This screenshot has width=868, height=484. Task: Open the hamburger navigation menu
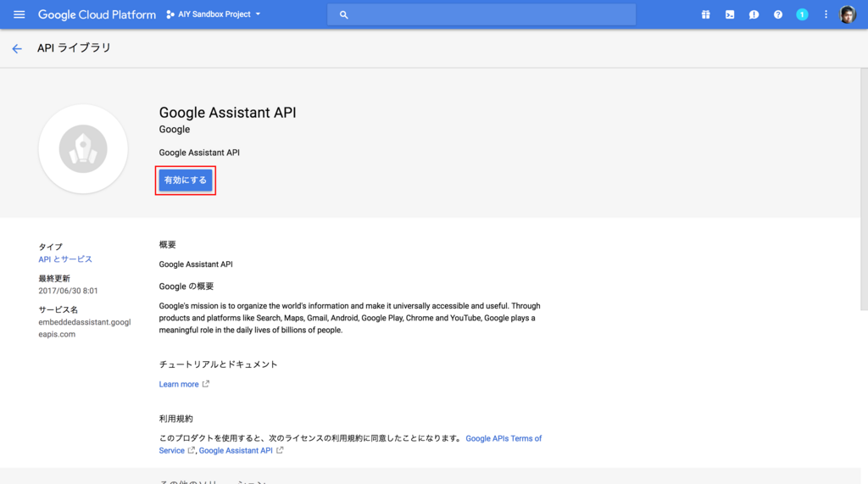(19, 14)
